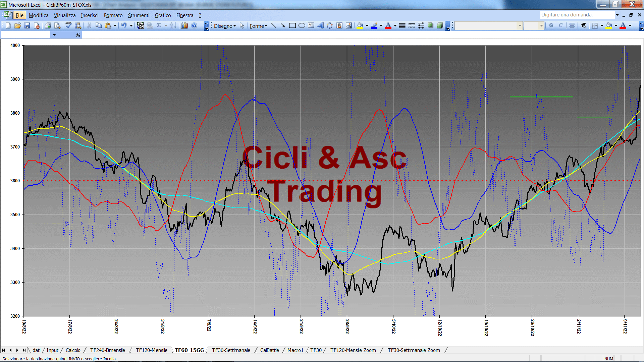Select the Oval drawing tool

pos(302,25)
